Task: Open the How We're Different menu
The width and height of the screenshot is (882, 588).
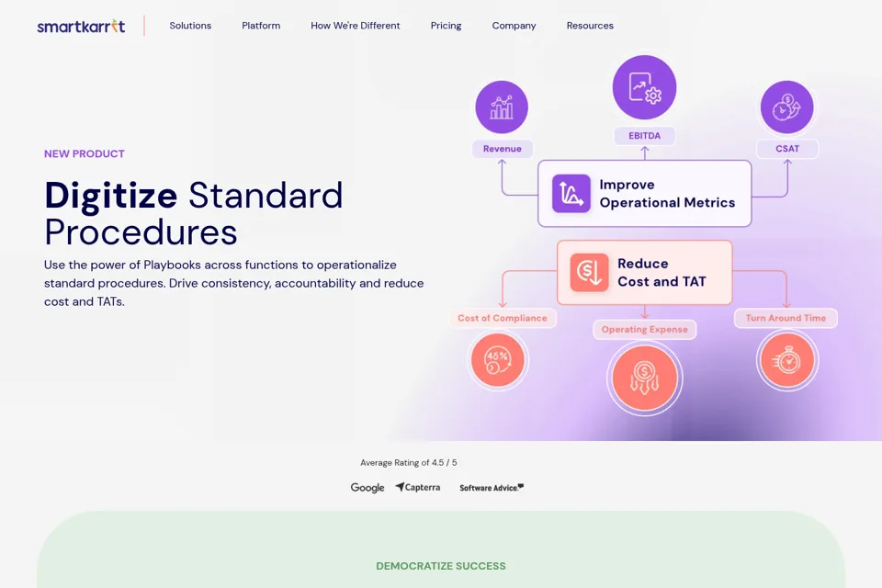Action: [x=355, y=26]
